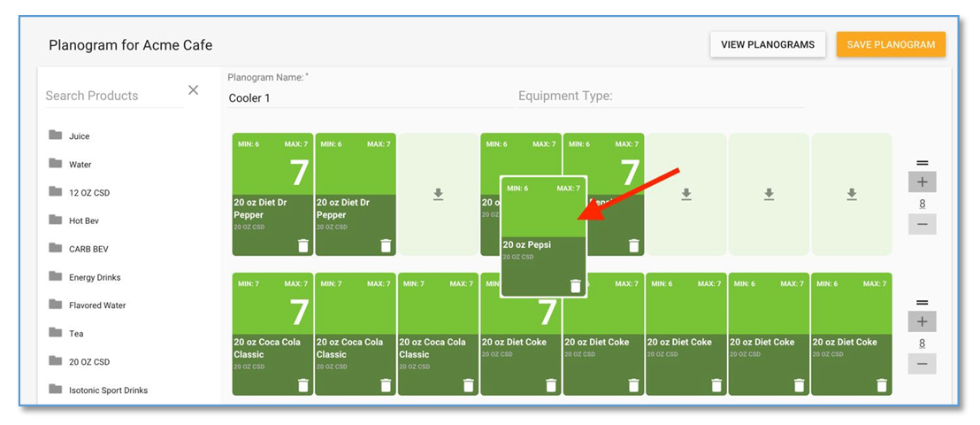Open the 20 OZ CSD folder

(x=80, y=361)
